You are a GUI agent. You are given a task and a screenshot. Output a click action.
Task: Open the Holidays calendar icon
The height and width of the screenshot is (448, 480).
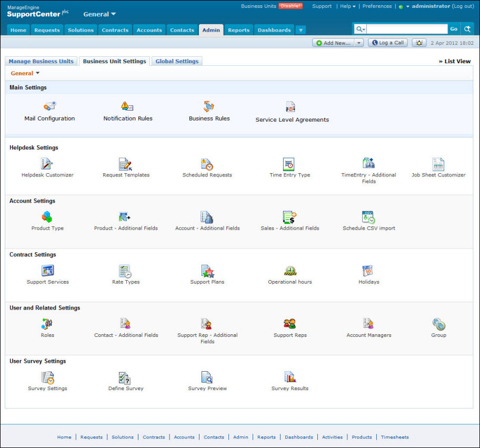coord(367,271)
